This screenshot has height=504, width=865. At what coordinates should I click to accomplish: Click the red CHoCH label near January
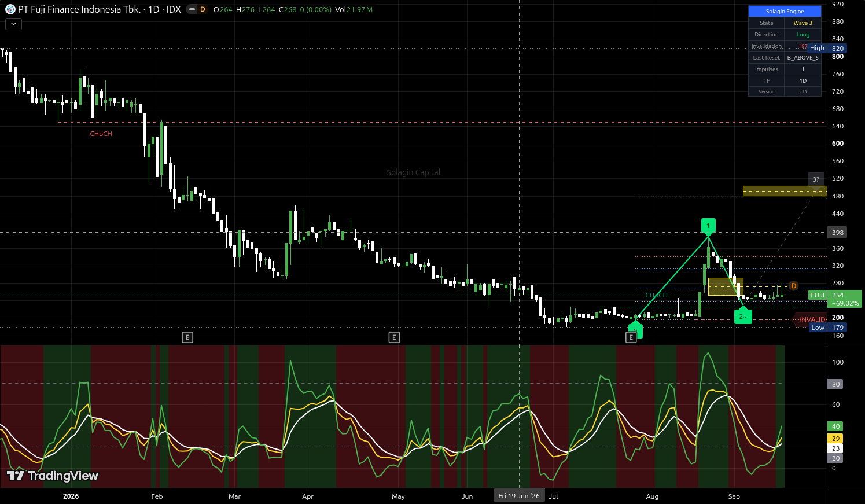coord(101,134)
